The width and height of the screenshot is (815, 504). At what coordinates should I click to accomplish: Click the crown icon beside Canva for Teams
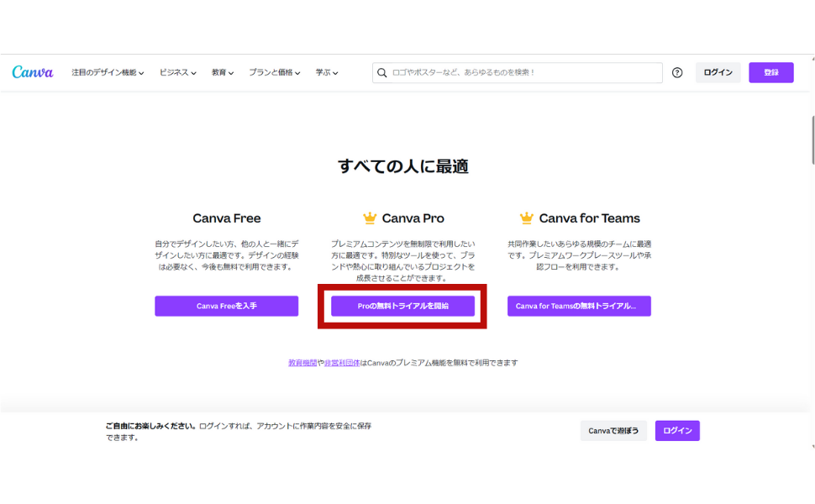coord(527,218)
